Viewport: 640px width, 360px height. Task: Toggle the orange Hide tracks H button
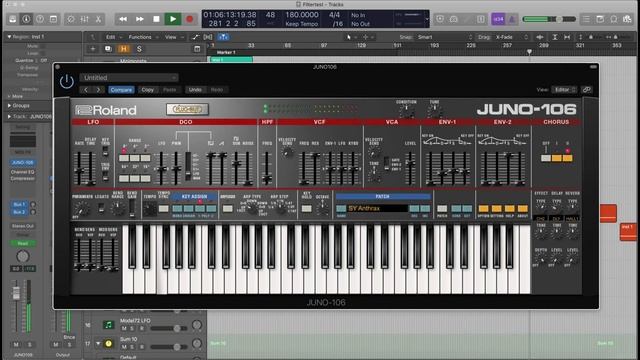[123, 49]
